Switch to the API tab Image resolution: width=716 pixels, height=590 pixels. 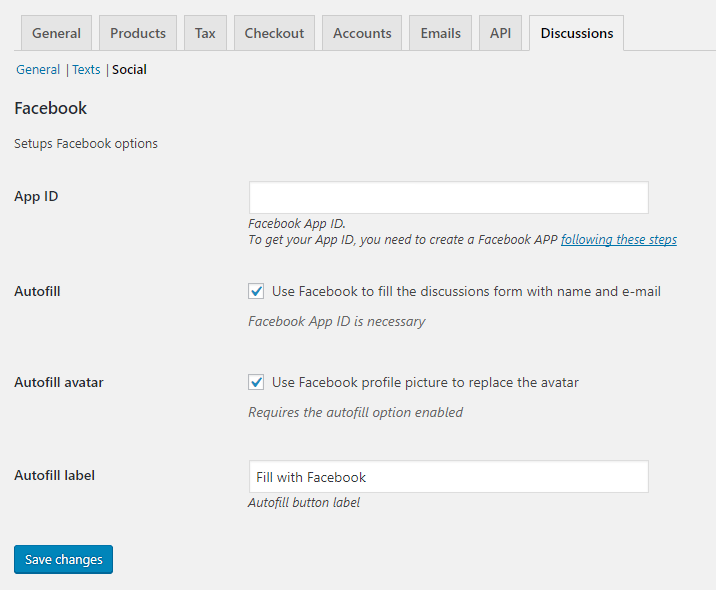[x=500, y=33]
